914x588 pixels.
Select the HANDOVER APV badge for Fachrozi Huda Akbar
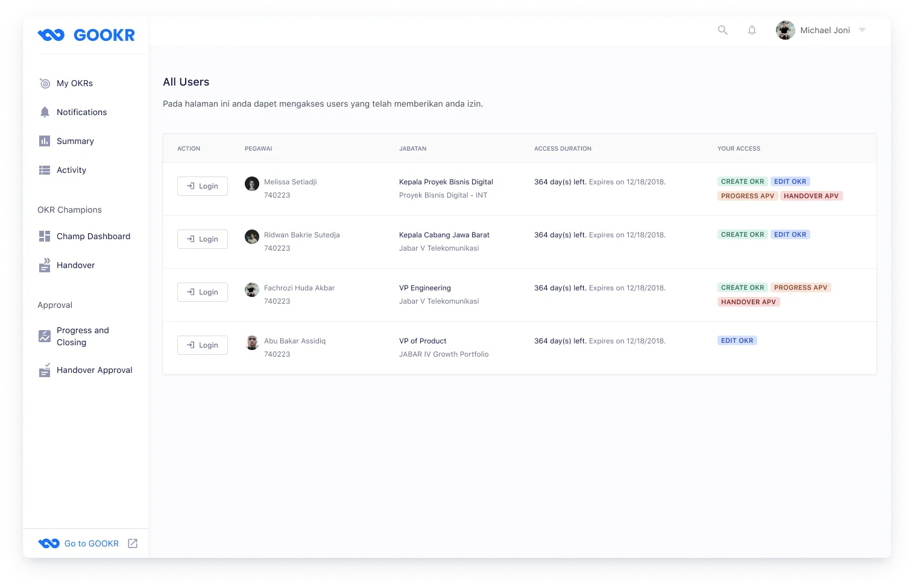coord(748,302)
